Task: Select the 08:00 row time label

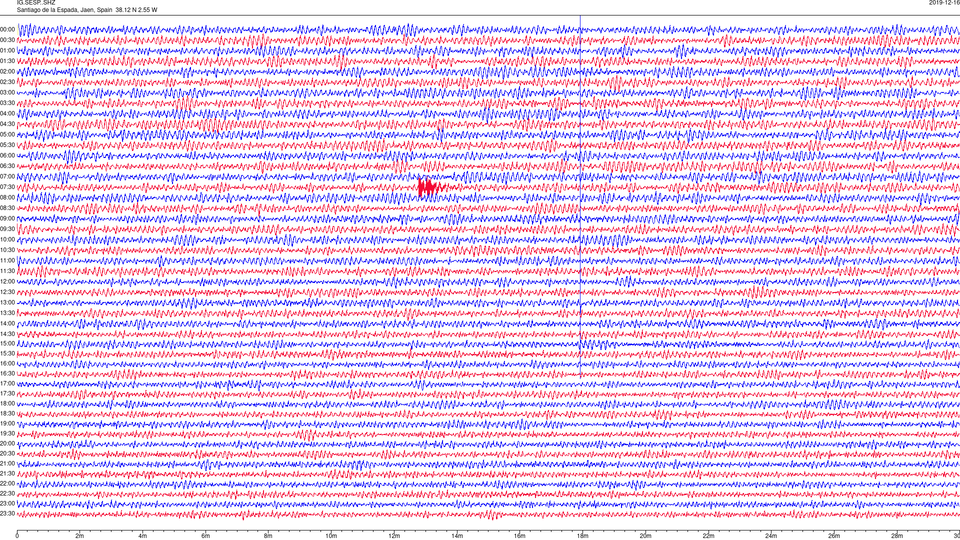Action: click(x=7, y=198)
